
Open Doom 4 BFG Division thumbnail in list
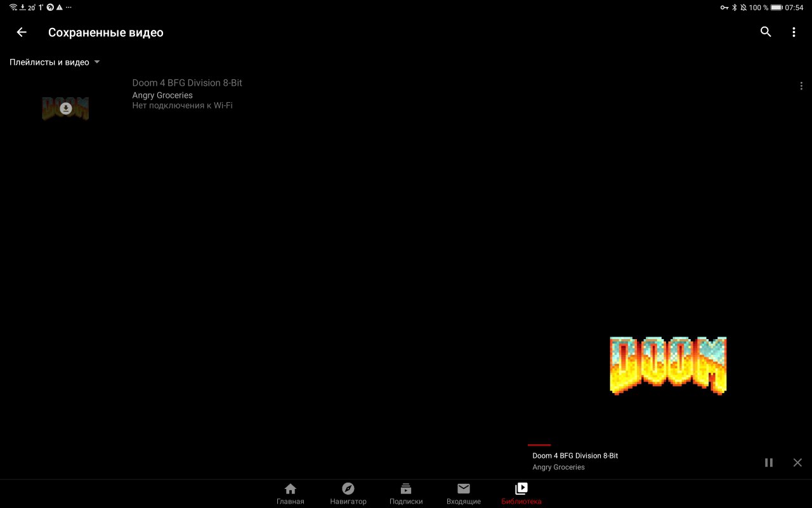[x=65, y=109]
